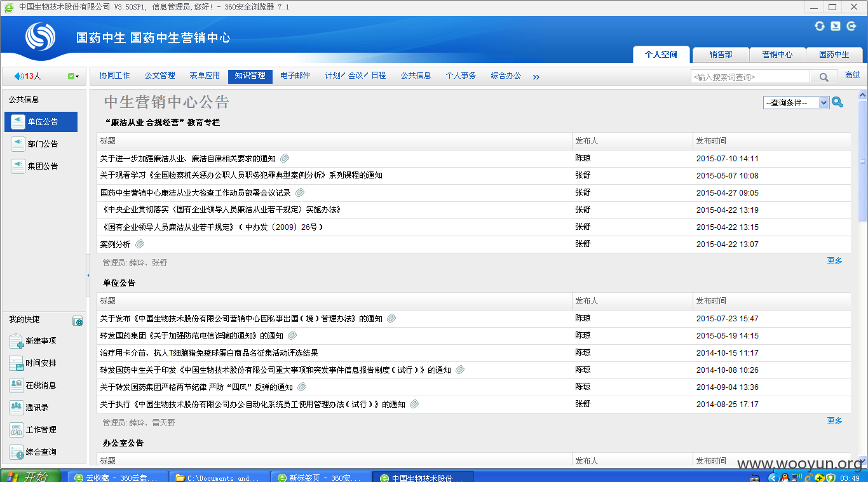Click the blue query search icon

837,102
